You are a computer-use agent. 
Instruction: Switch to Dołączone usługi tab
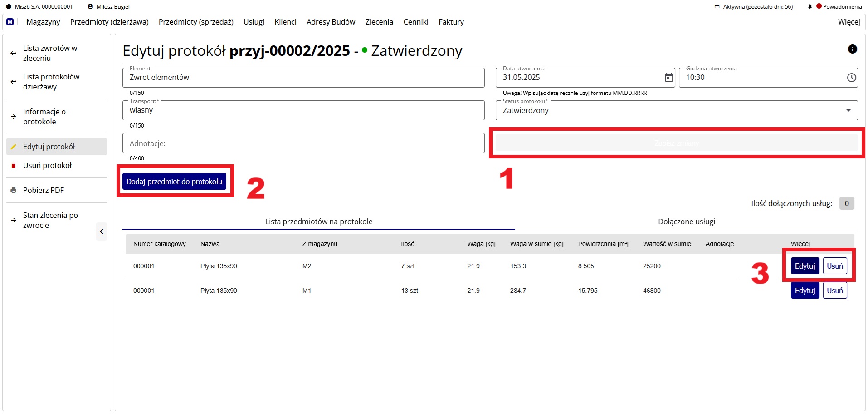coord(686,222)
